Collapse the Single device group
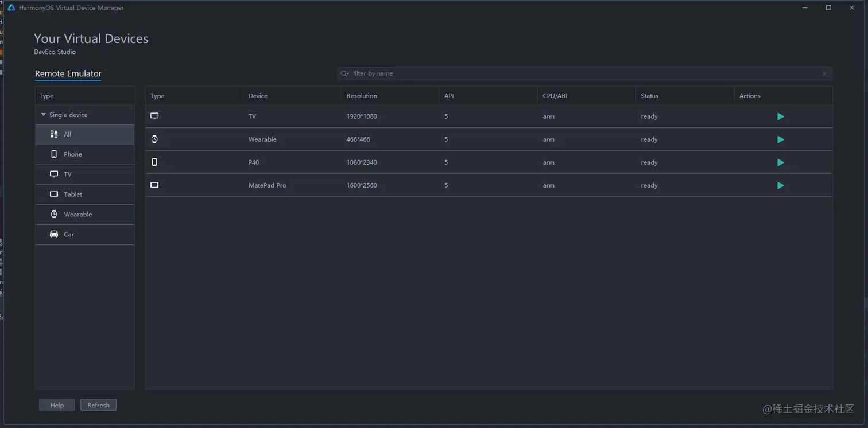 pos(43,115)
